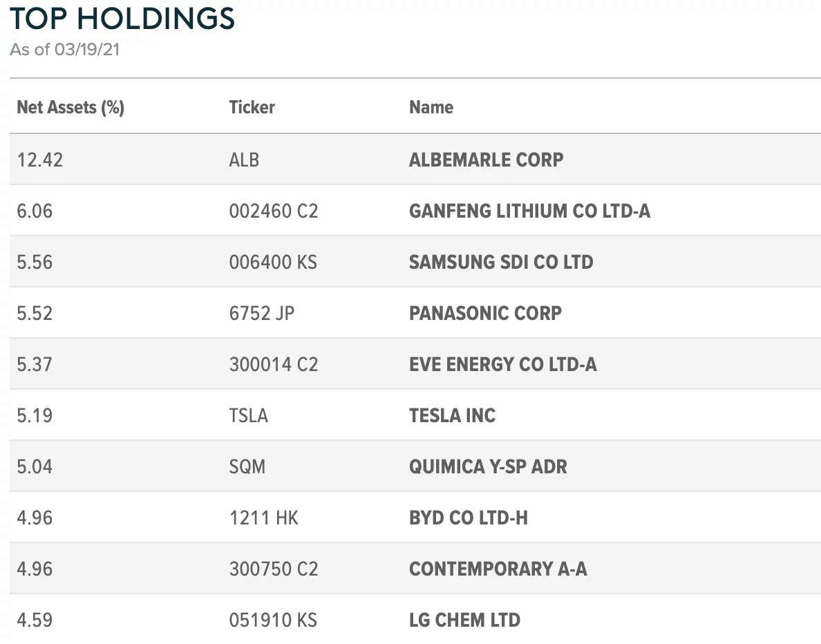Click CONTEMPORARY A-A holding name

pos(498,569)
